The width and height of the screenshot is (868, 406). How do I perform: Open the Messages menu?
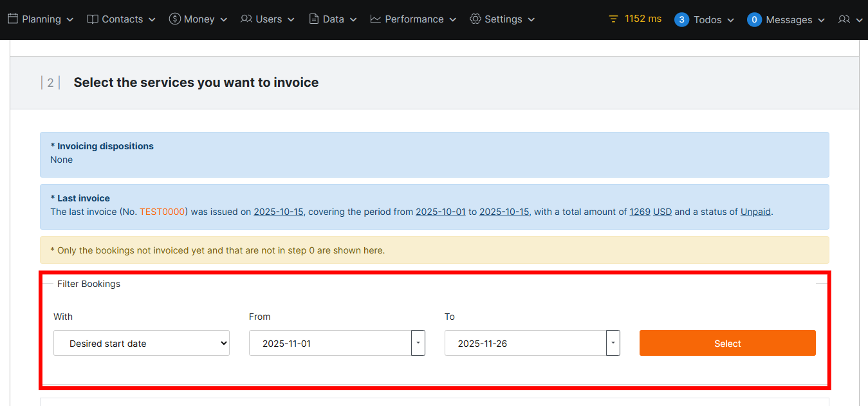tap(786, 20)
